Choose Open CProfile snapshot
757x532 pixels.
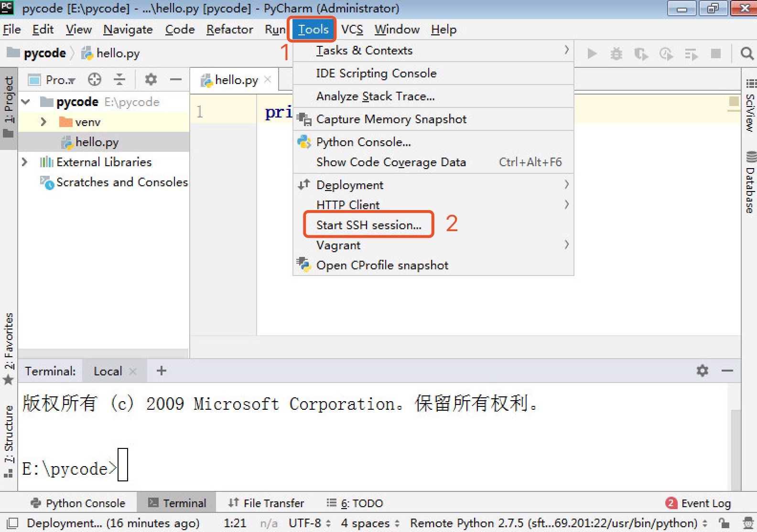[433, 265]
